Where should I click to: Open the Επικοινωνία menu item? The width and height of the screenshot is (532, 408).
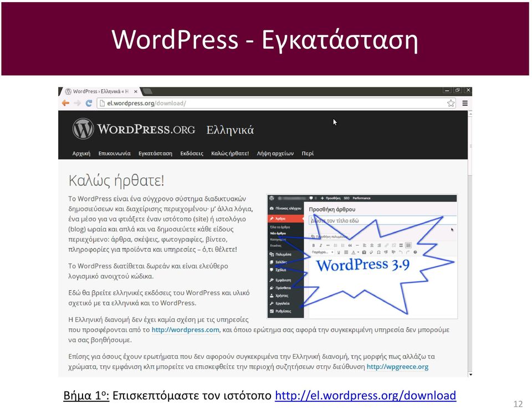pos(114,153)
